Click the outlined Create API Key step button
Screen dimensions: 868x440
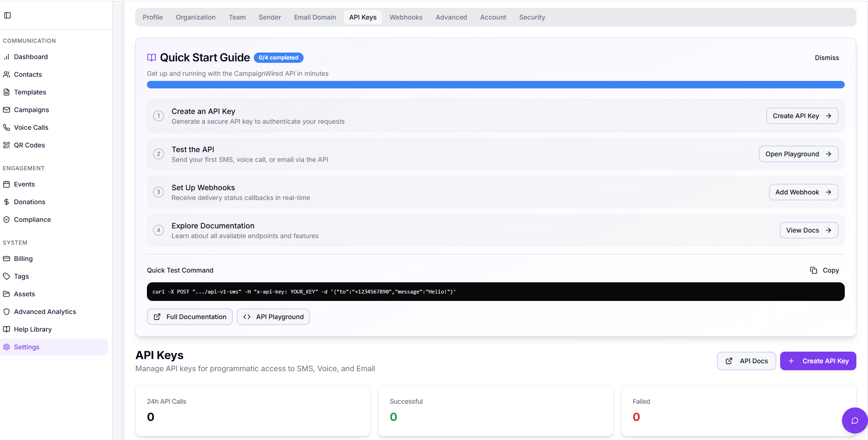tap(802, 116)
